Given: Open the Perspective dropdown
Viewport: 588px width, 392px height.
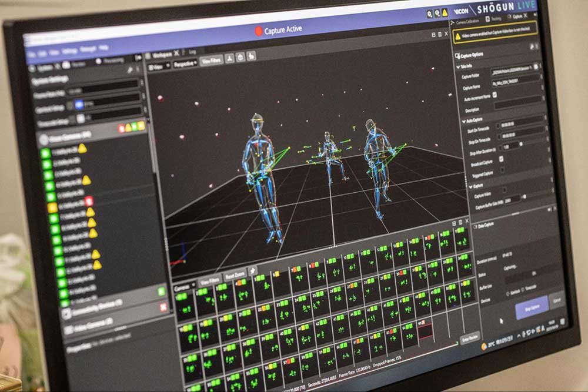Looking at the screenshot, I should coord(185,64).
